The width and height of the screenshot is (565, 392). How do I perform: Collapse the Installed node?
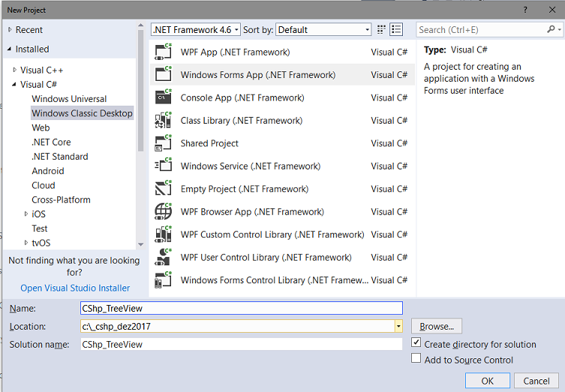pyautogui.click(x=9, y=49)
